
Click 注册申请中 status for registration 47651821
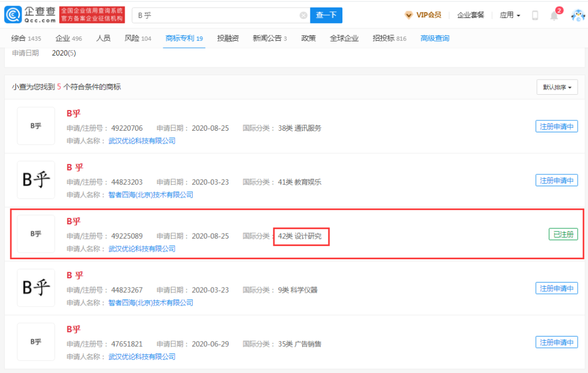(556, 343)
